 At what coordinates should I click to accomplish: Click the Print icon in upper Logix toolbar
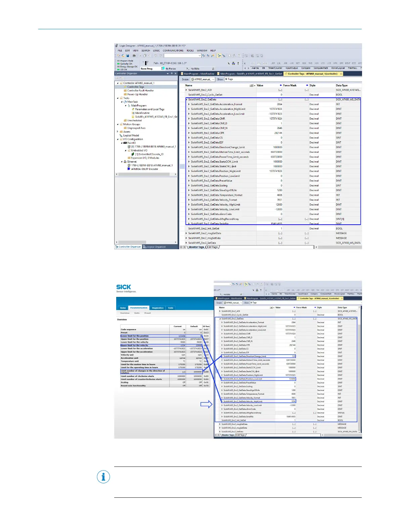tap(134, 56)
